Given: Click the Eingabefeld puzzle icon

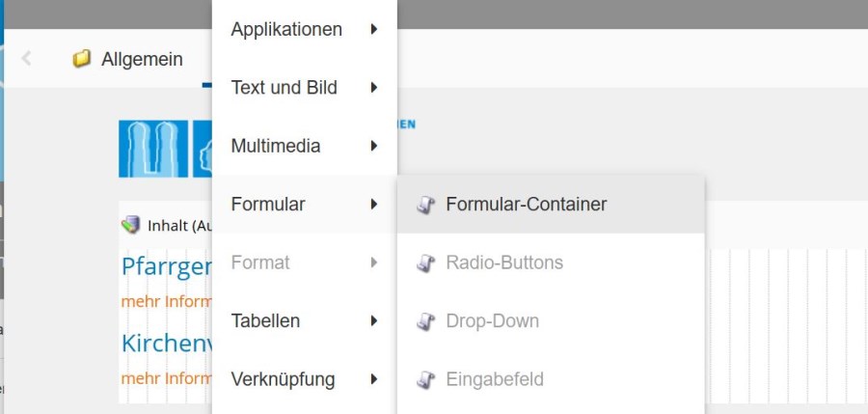Looking at the screenshot, I should point(426,379).
